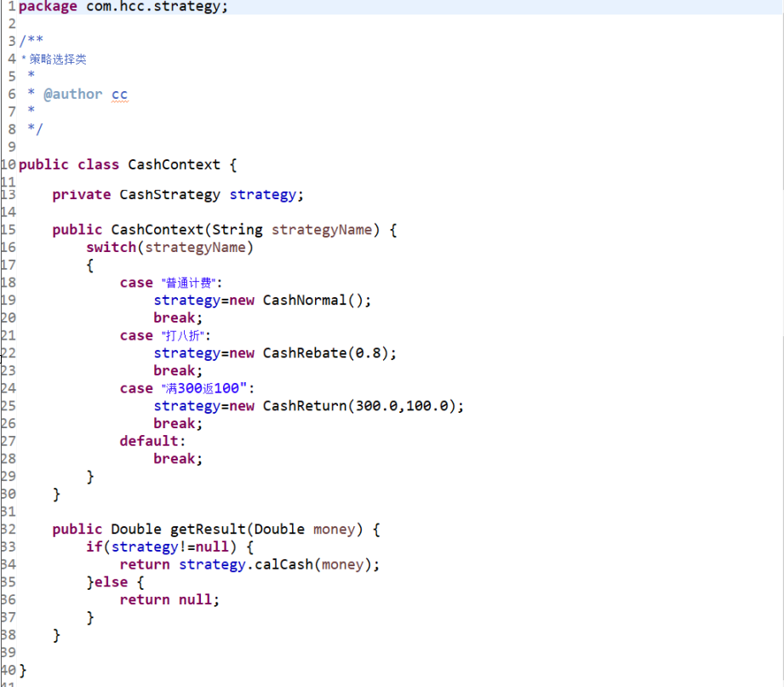This screenshot has height=687, width=784.
Task: Click line number 32 in the gutter
Action: pos(8,530)
